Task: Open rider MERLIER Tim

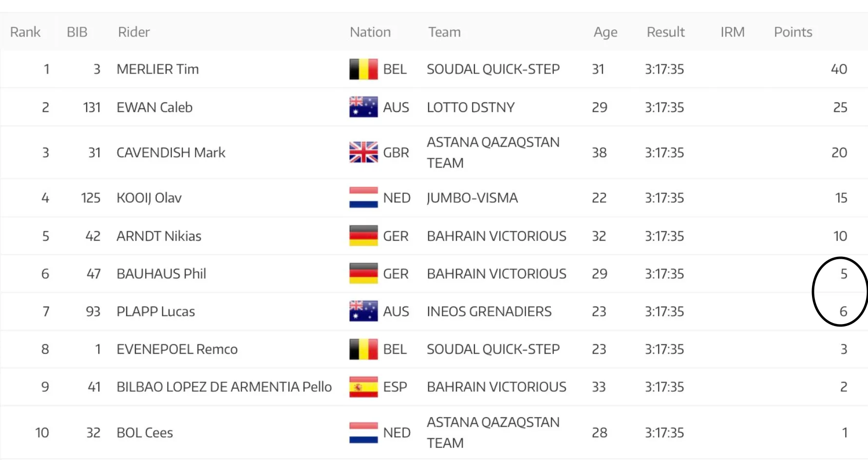Action: tap(158, 69)
